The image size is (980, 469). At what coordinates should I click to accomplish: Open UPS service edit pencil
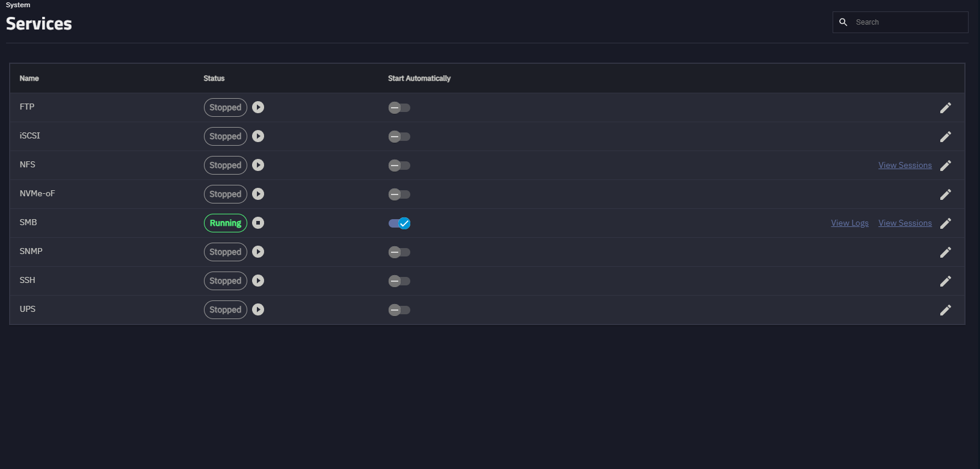[945, 310]
